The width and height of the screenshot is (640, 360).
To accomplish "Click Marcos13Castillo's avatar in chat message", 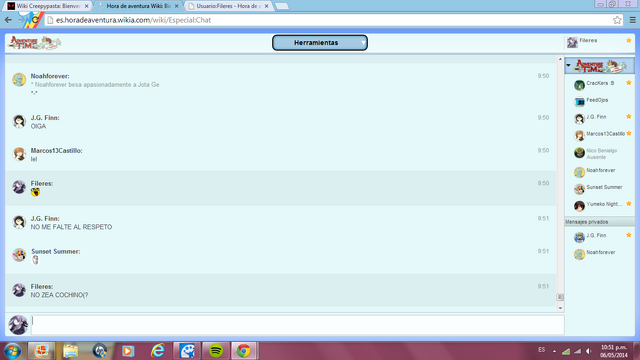I will [19, 154].
